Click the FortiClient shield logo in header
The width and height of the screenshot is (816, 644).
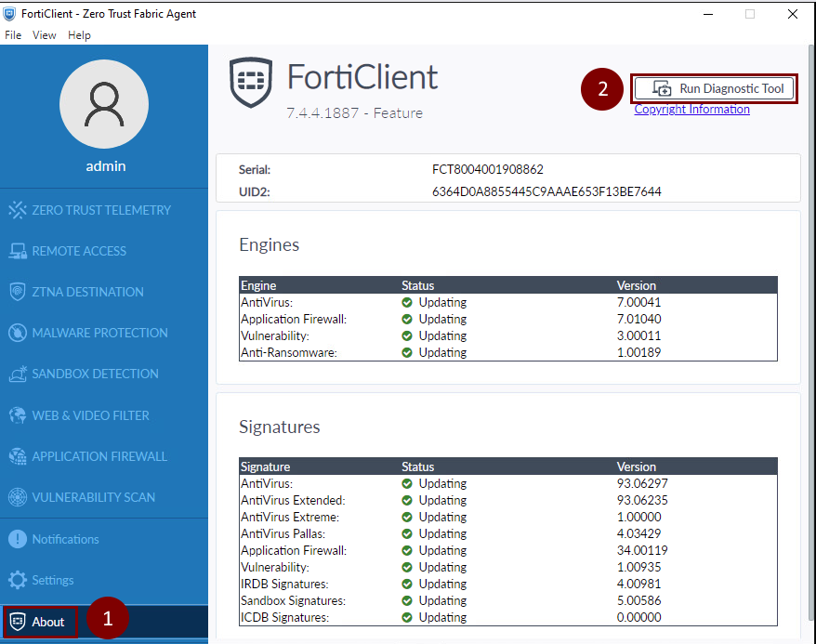(x=251, y=82)
